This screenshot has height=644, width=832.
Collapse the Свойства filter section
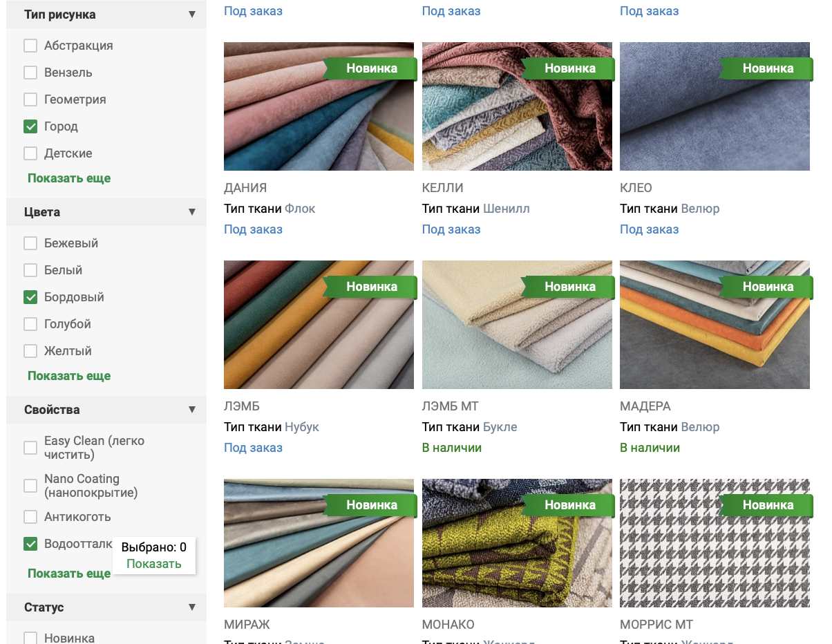(192, 410)
